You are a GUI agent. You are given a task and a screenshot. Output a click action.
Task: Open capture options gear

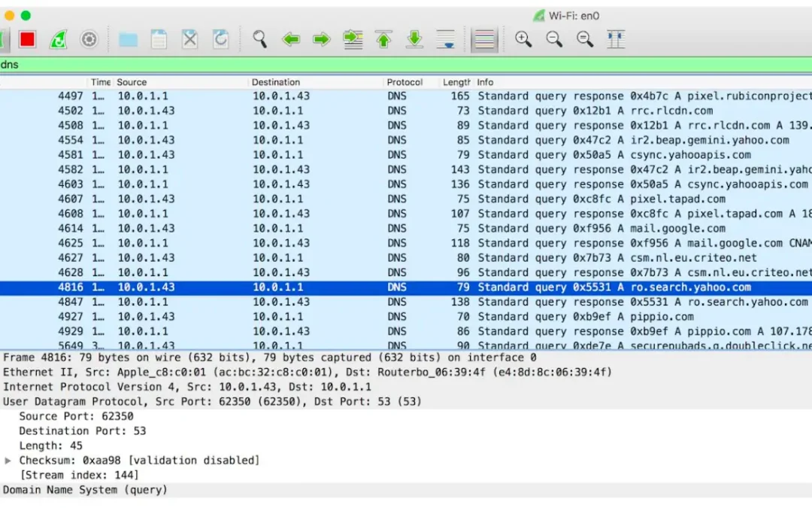point(89,39)
